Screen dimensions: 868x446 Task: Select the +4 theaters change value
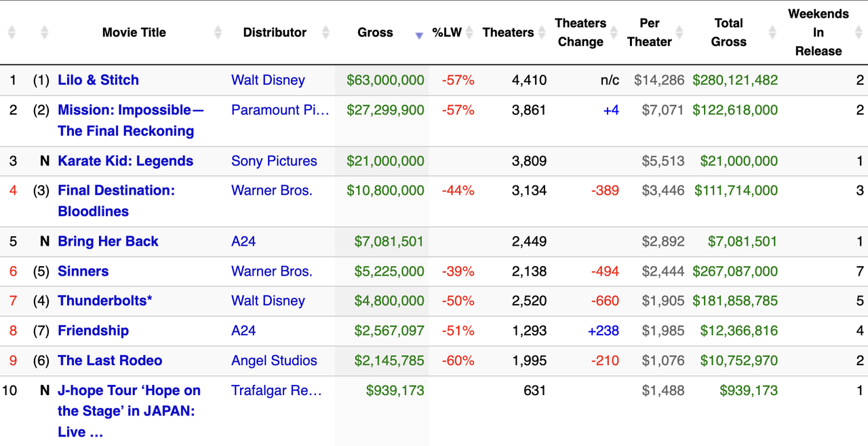point(611,110)
